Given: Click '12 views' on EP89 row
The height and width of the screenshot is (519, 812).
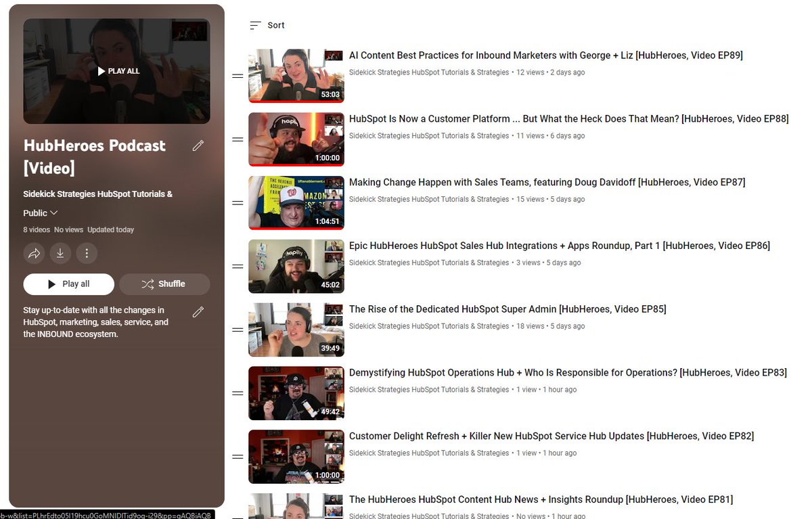Looking at the screenshot, I should [x=530, y=72].
